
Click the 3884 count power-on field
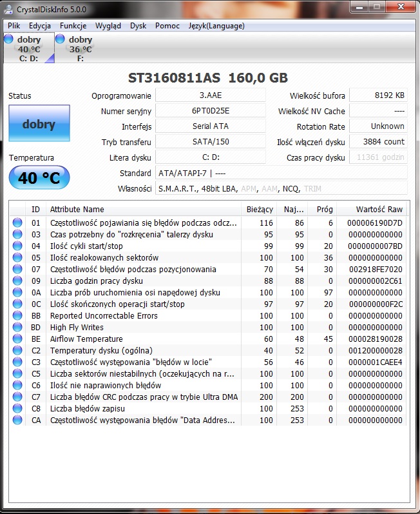tap(378, 142)
